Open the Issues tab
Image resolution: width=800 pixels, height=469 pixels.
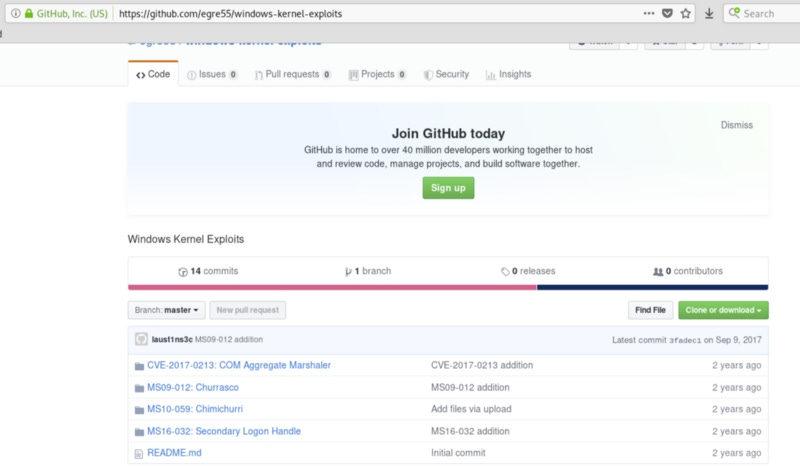pyautogui.click(x=212, y=75)
